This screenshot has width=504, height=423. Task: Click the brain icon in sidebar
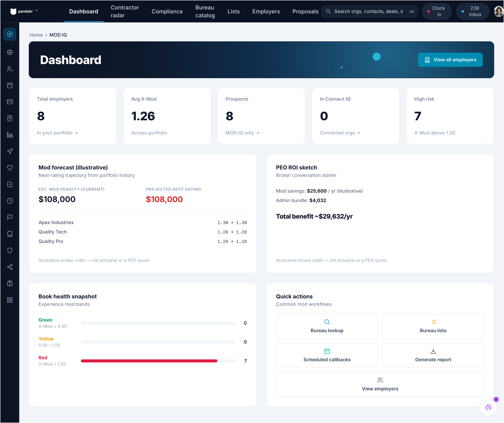point(10,284)
